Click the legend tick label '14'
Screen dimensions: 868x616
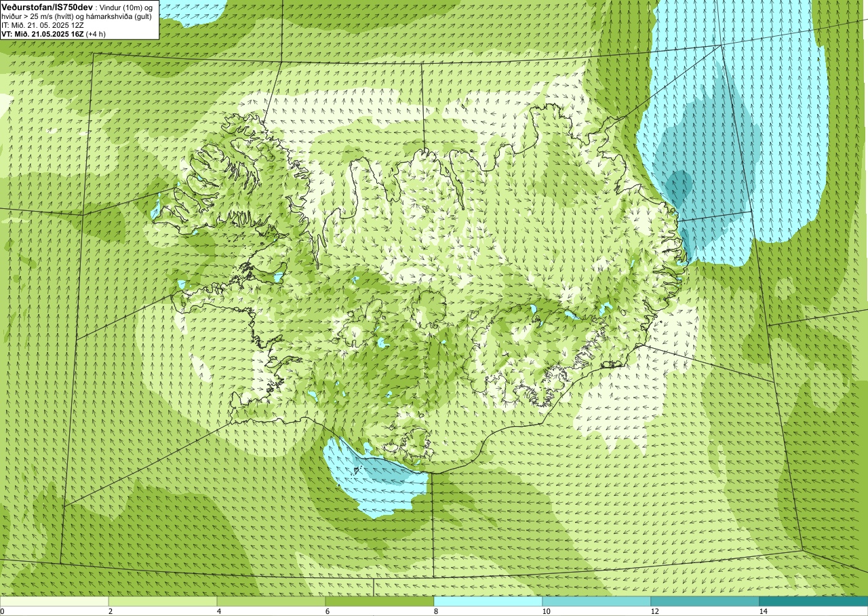tap(764, 611)
